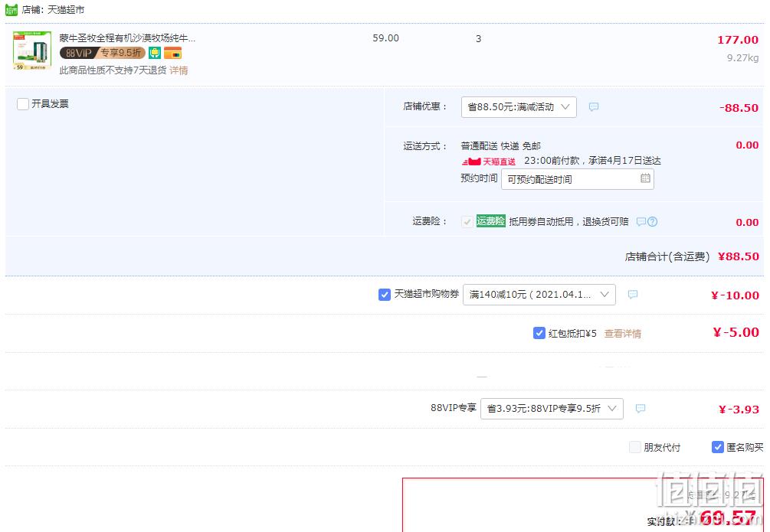Viewport: 770px width, 532px height.
Task: Click the red packet deduction ¥-5.00
Action: tap(736, 333)
